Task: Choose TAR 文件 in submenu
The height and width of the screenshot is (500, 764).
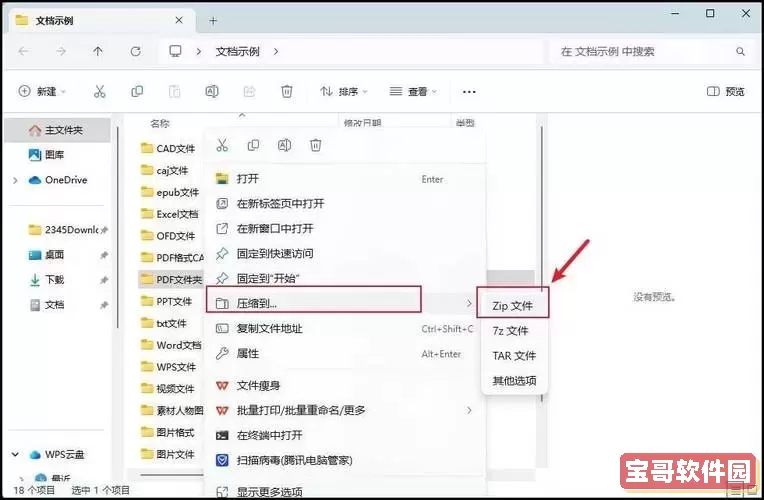Action: [x=514, y=355]
